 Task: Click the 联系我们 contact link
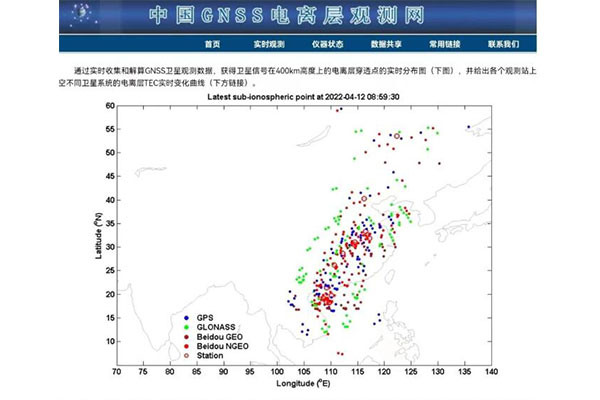[x=503, y=44]
